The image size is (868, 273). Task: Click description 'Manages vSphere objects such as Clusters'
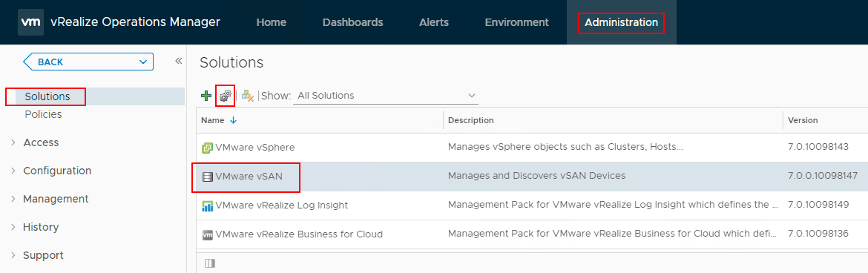click(x=566, y=148)
